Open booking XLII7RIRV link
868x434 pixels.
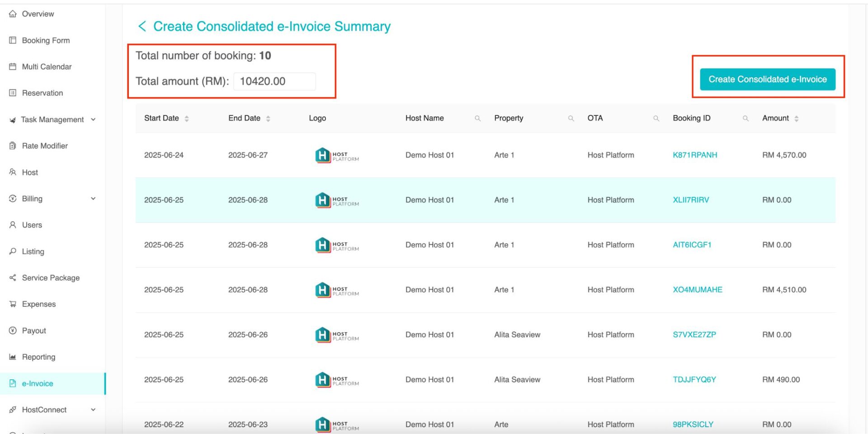pos(691,200)
